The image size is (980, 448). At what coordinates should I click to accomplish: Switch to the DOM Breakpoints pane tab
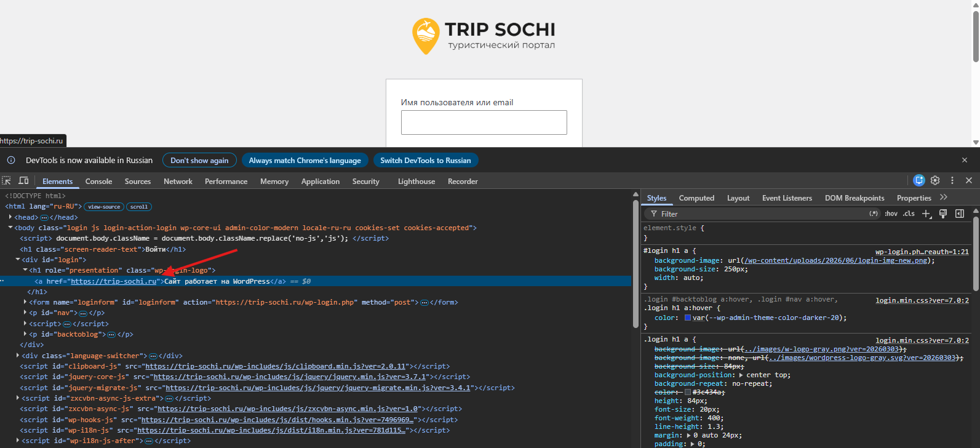click(x=855, y=198)
